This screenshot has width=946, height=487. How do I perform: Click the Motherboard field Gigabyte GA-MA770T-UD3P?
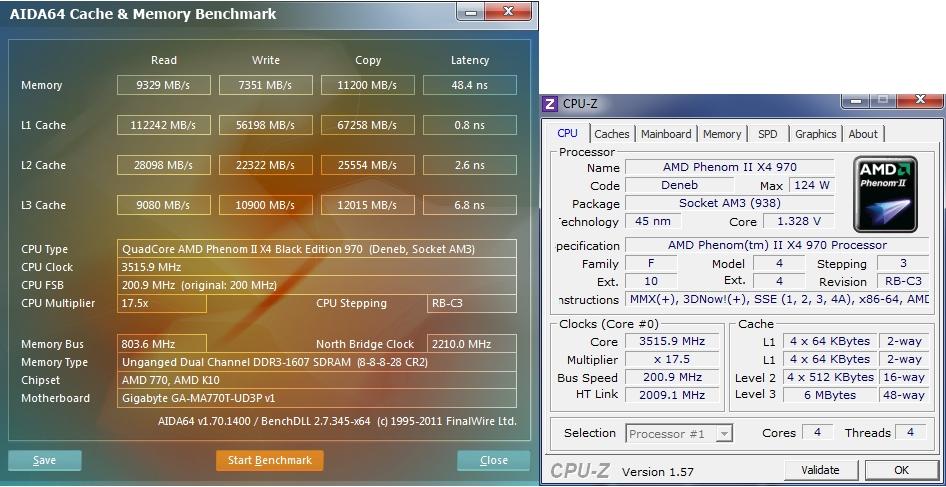click(x=317, y=398)
